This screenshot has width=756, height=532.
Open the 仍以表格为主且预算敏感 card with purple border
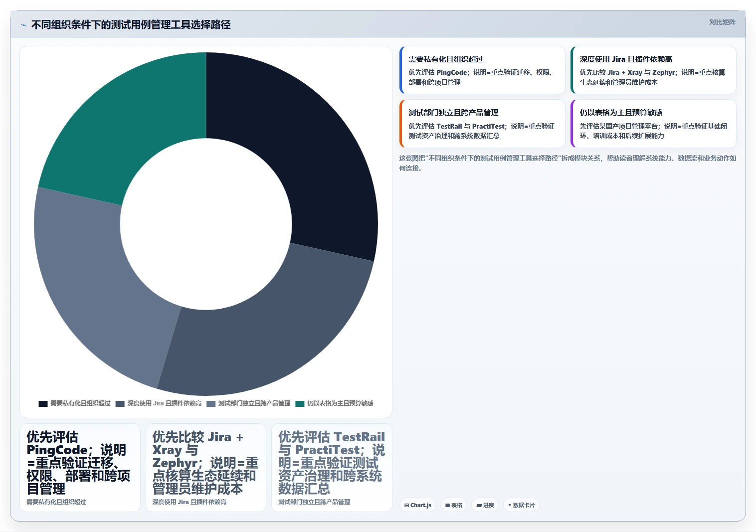653,124
